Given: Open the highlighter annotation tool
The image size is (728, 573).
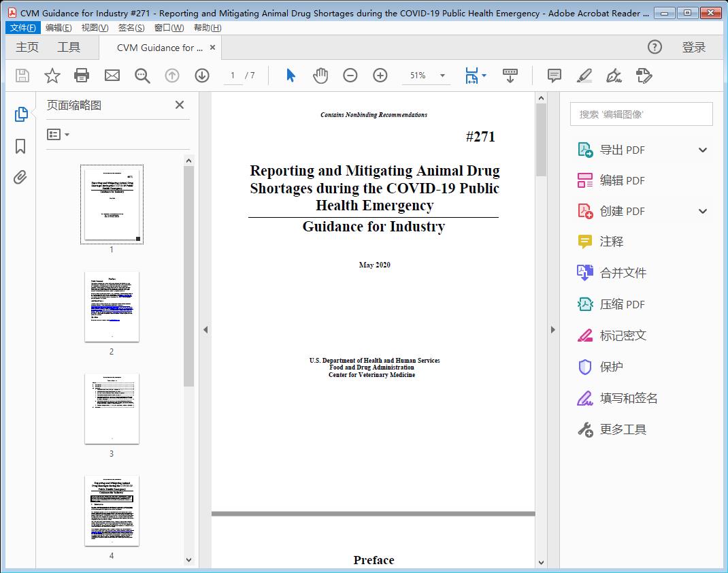Looking at the screenshot, I should 584,76.
